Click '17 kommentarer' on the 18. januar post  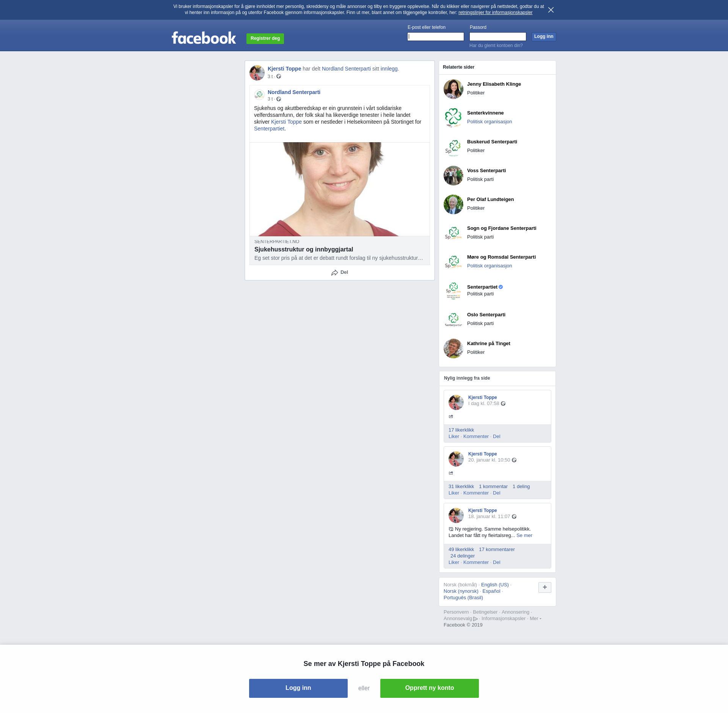pyautogui.click(x=497, y=550)
